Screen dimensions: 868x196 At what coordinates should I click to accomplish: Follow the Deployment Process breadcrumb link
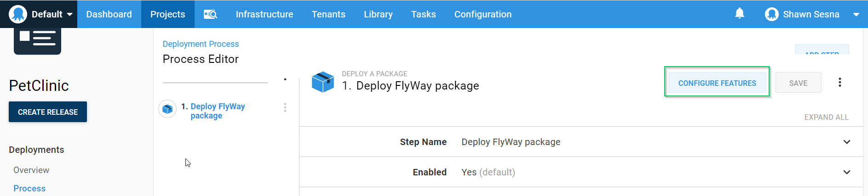(x=201, y=44)
